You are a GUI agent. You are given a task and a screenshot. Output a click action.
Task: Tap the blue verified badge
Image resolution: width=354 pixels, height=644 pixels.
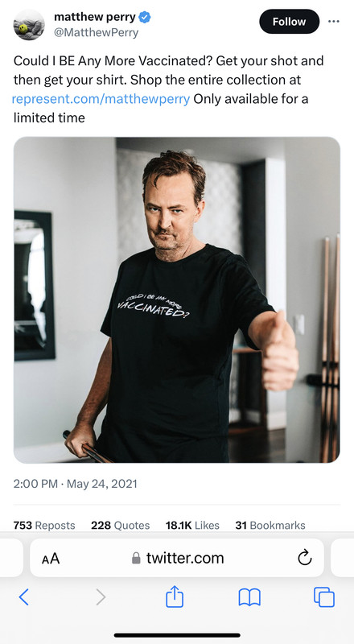pyautogui.click(x=145, y=17)
